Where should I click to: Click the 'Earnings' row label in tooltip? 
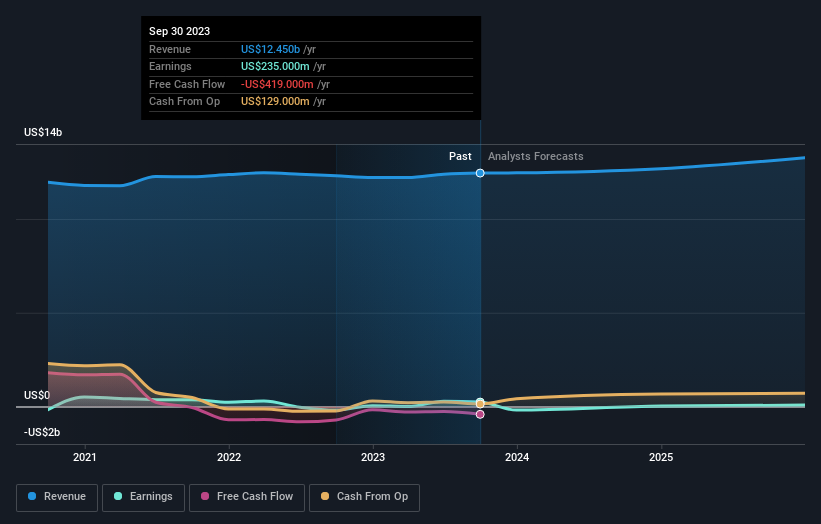(x=170, y=66)
